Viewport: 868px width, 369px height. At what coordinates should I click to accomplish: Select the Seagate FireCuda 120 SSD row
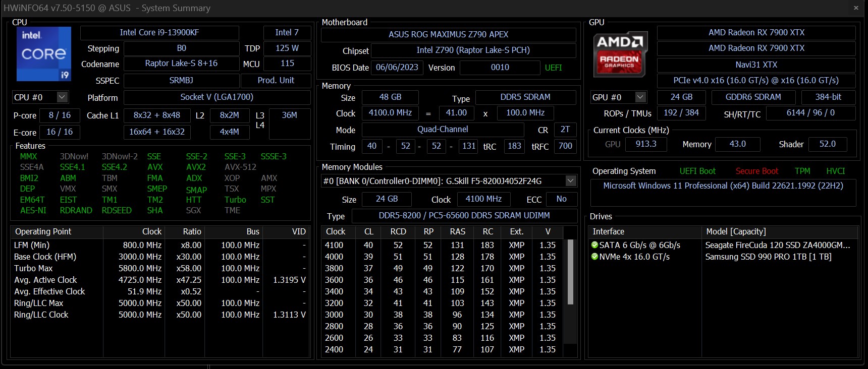723,245
